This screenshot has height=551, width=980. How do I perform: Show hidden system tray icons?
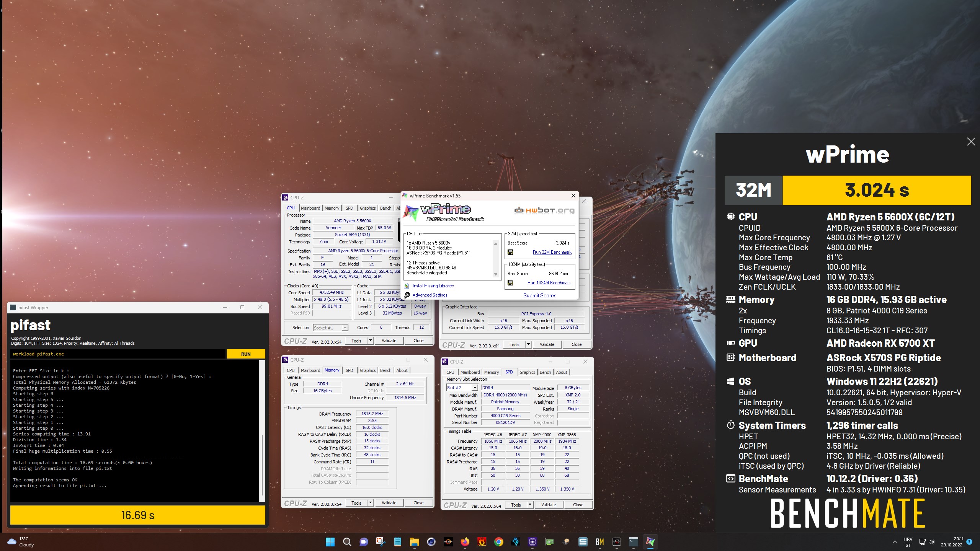coord(895,541)
